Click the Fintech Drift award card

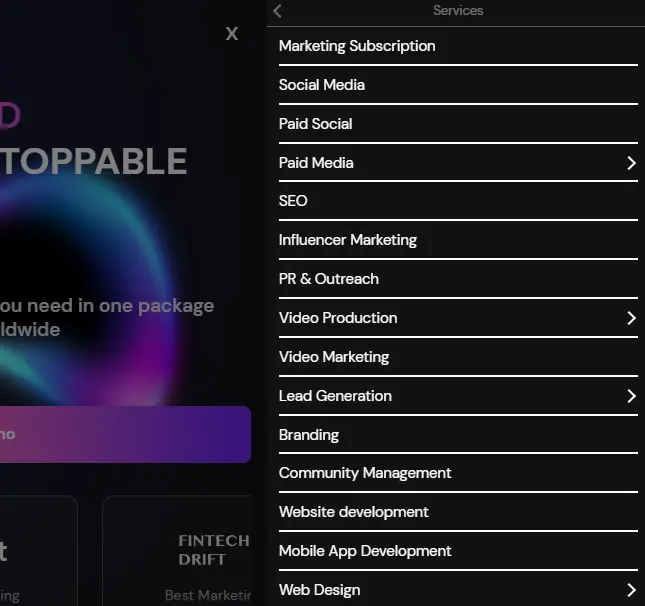click(180, 551)
